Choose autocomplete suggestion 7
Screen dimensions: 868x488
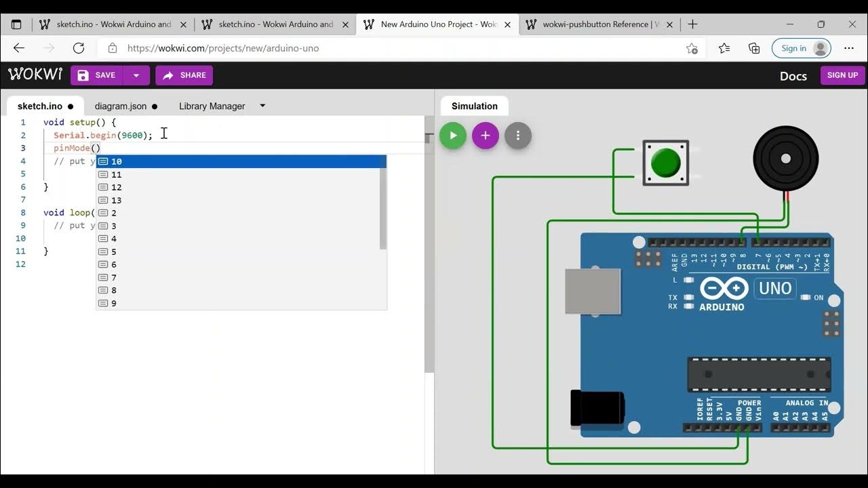tap(241, 277)
